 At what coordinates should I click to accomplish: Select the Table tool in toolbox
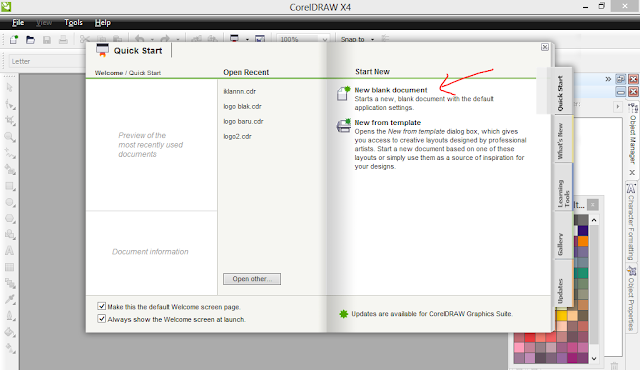[9, 267]
